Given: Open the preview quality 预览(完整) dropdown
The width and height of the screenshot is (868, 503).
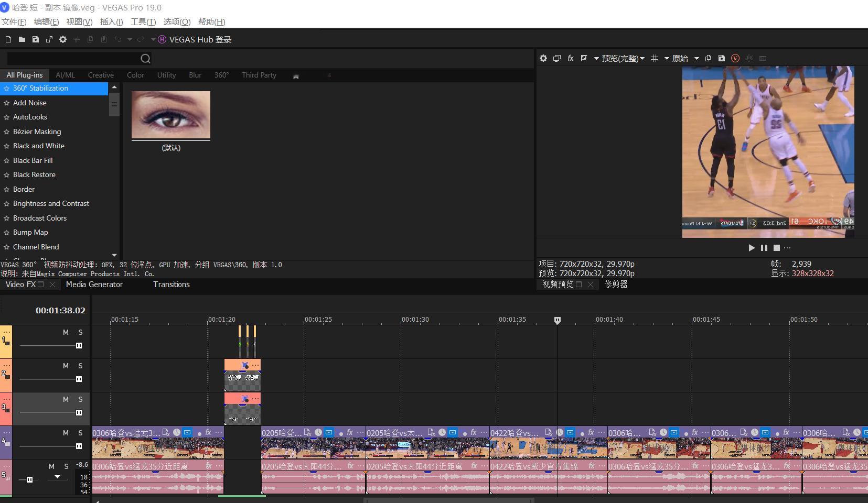Looking at the screenshot, I should [x=623, y=58].
